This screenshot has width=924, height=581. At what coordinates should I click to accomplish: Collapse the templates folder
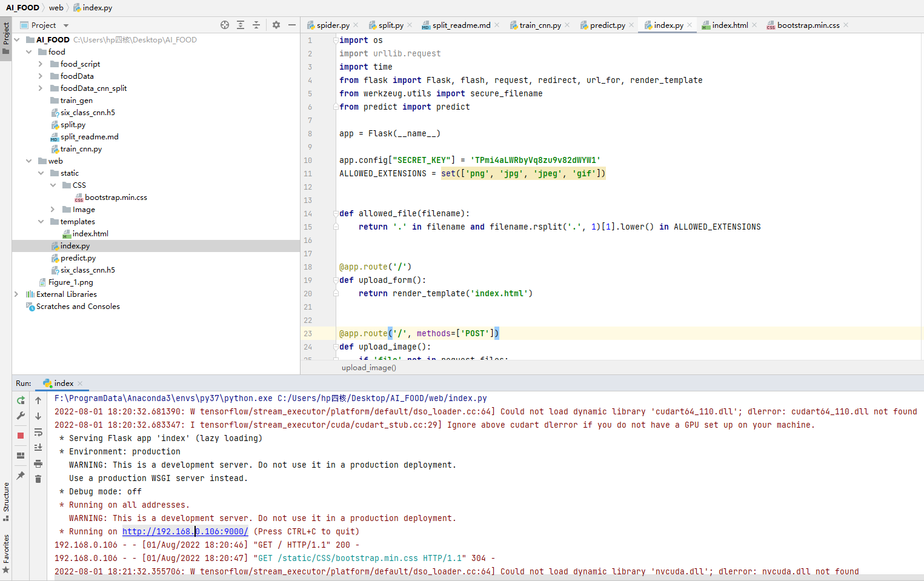tap(41, 222)
